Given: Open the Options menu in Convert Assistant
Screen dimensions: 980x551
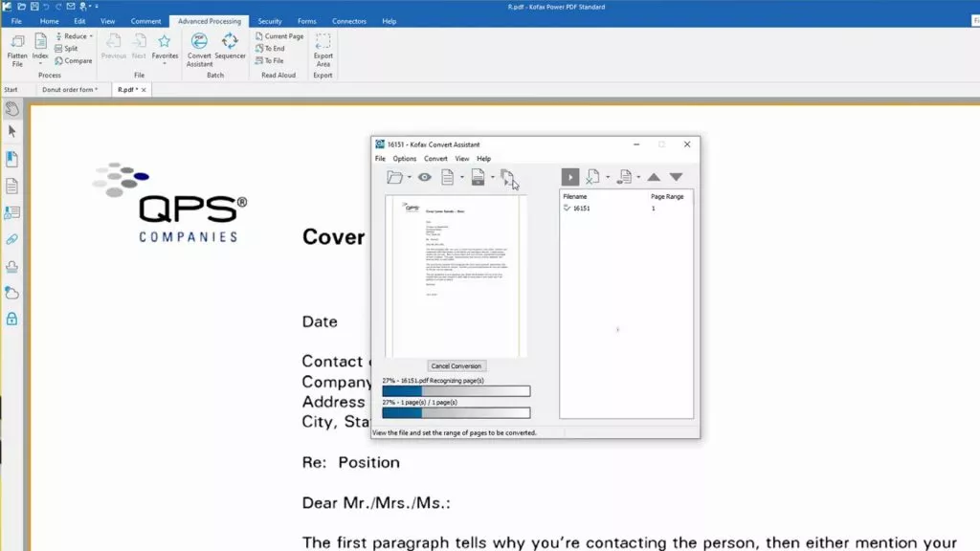Looking at the screenshot, I should (x=405, y=159).
